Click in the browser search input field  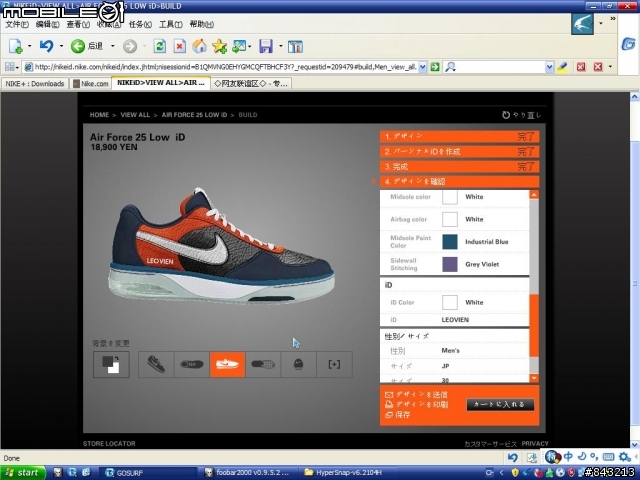coord(500,67)
